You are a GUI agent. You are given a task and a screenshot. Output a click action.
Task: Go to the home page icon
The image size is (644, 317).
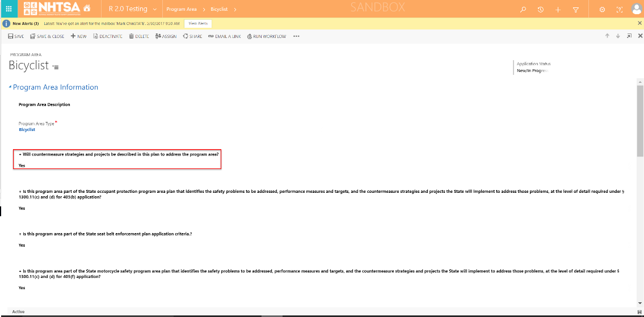[86, 8]
